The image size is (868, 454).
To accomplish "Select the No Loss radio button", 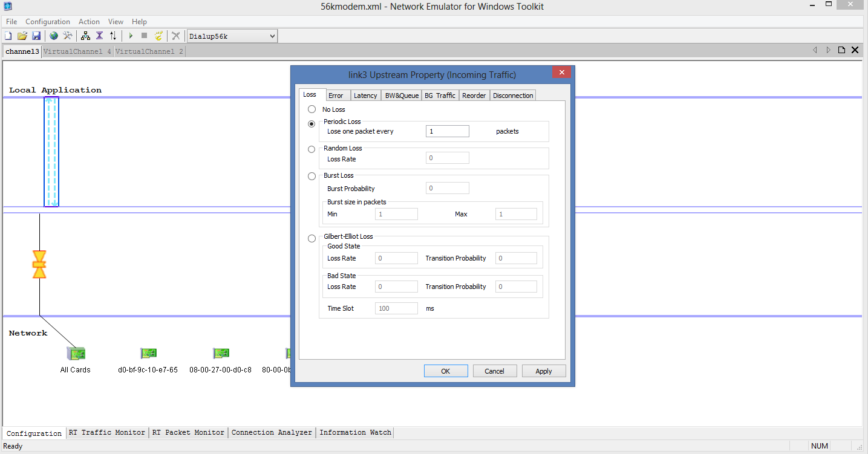I will tap(312, 109).
